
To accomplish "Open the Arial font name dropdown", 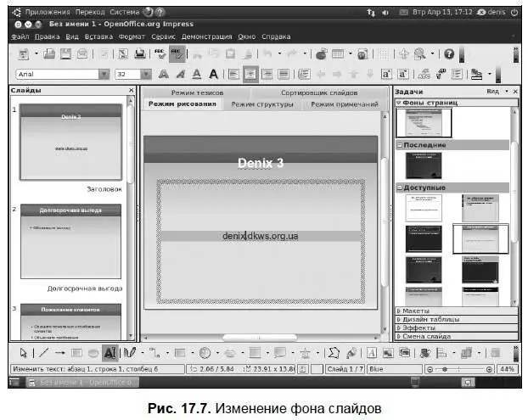I will point(104,74).
